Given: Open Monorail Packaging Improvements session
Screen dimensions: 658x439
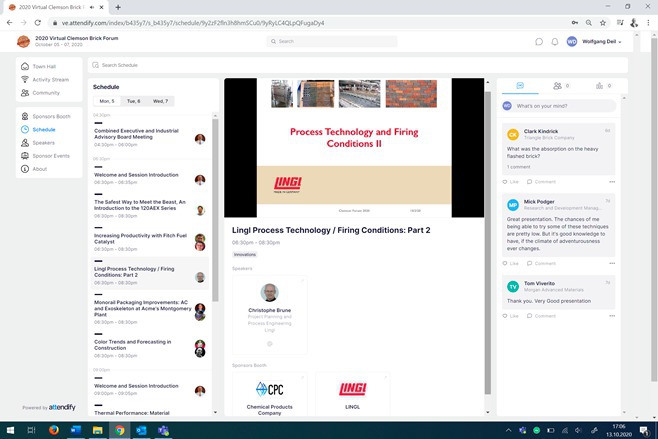Looking at the screenshot, I should 150,311.
